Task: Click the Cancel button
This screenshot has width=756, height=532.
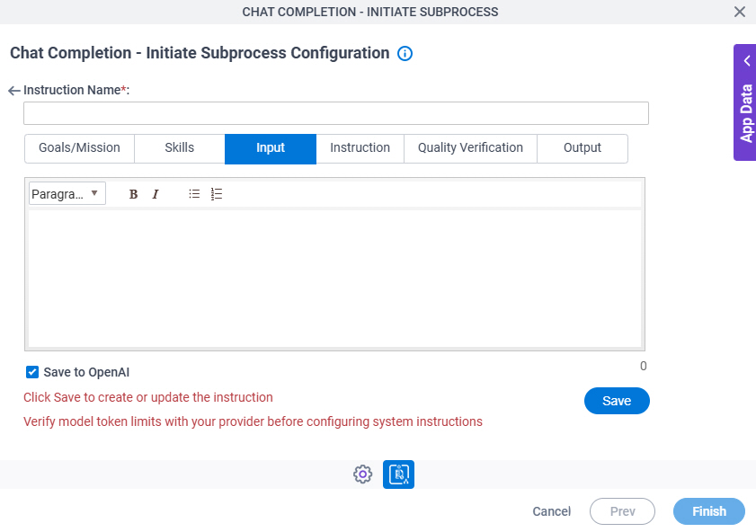Action: click(552, 511)
